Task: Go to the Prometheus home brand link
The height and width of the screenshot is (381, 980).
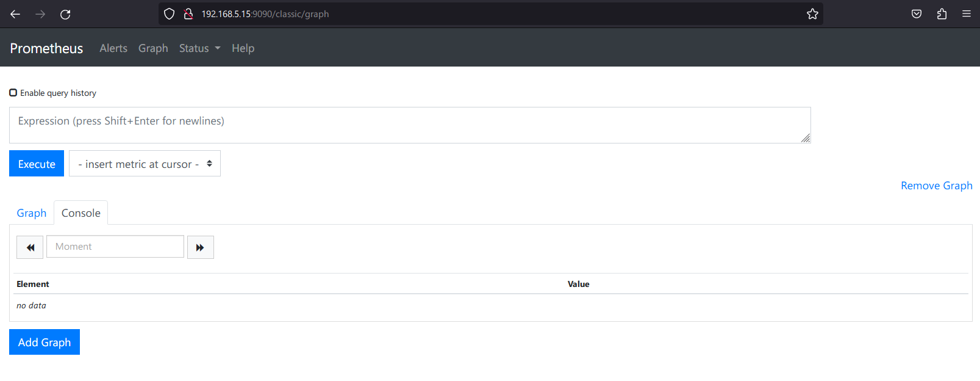Action: (x=46, y=48)
